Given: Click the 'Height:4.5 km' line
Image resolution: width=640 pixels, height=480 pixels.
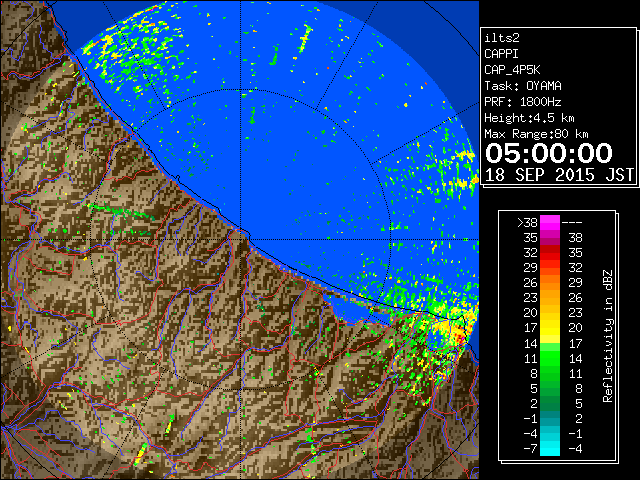Looking at the screenshot, I should 529,118.
